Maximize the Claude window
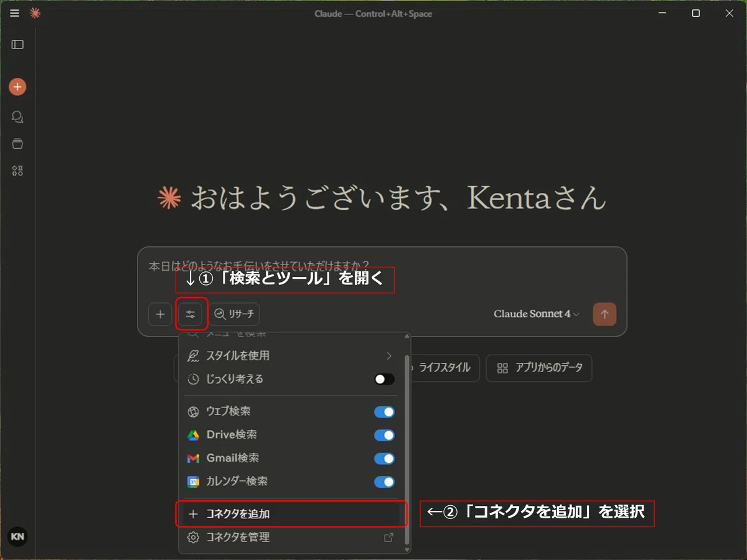 click(696, 13)
